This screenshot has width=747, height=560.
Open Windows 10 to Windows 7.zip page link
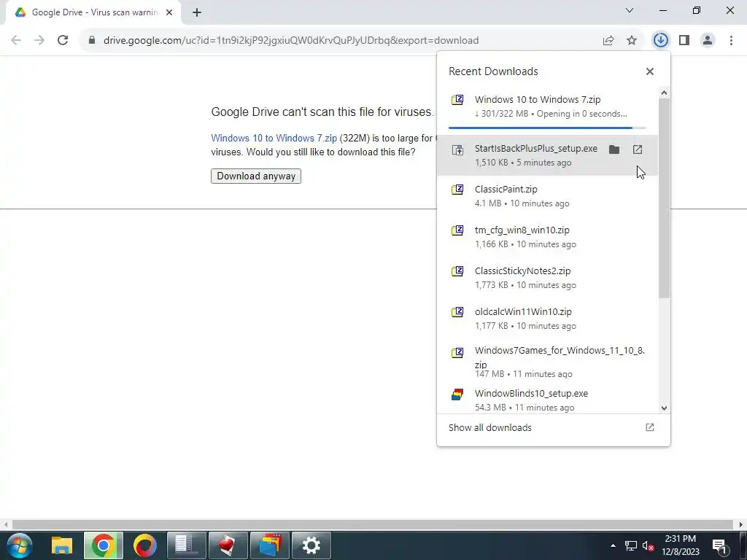(274, 138)
